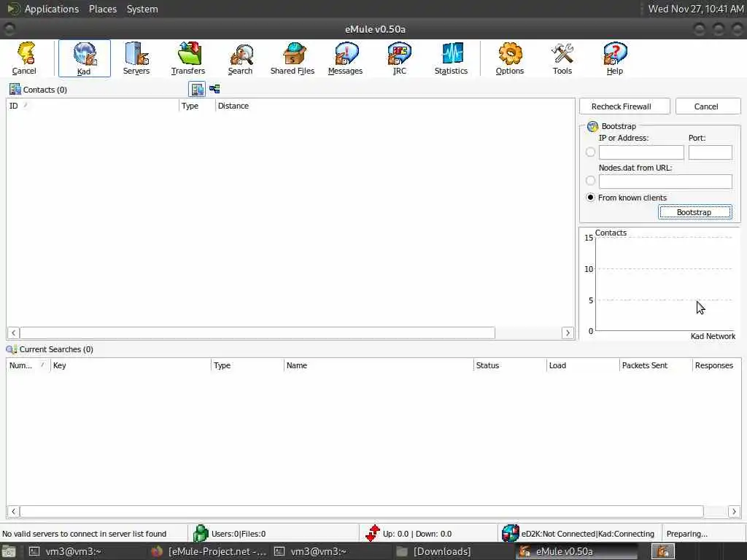This screenshot has width=747, height=560.
Task: Click the Users status bar icon
Action: [201, 533]
